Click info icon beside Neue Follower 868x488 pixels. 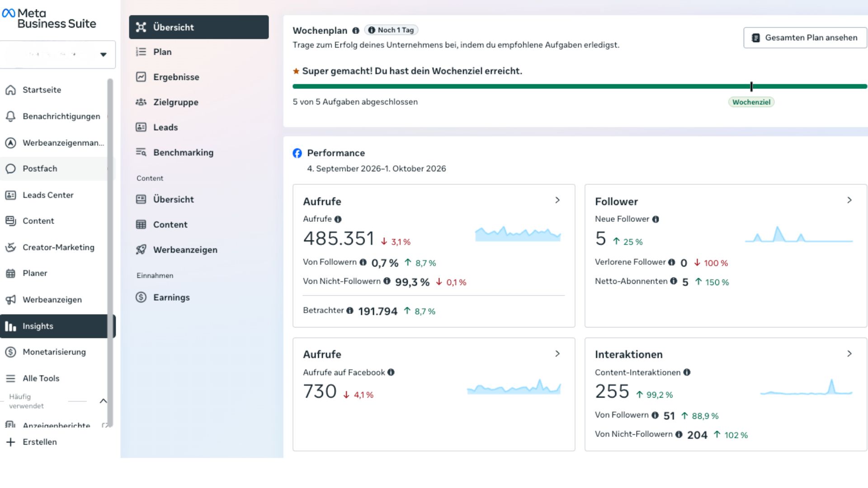click(x=656, y=219)
